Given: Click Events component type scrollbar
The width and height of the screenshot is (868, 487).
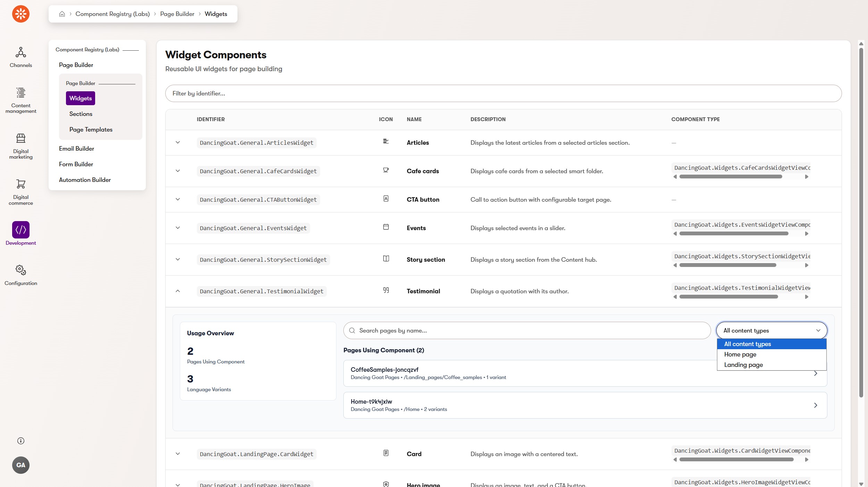Looking at the screenshot, I should [x=734, y=234].
